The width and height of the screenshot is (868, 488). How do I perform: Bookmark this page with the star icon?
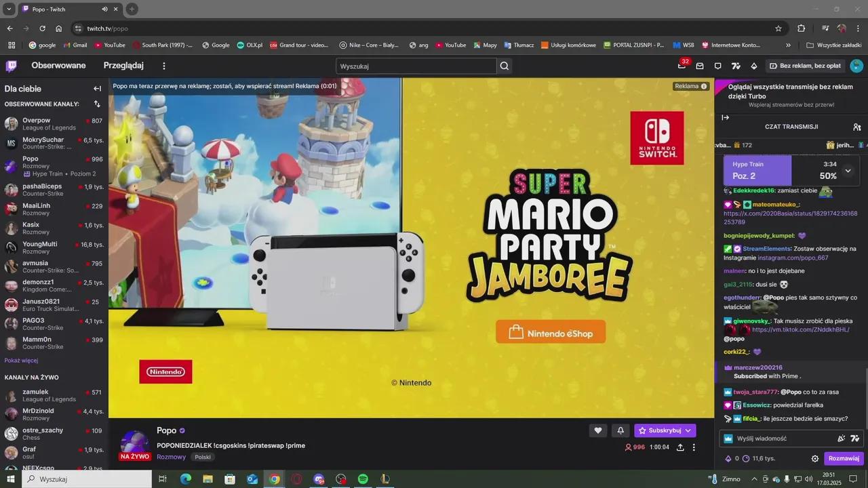(x=778, y=28)
